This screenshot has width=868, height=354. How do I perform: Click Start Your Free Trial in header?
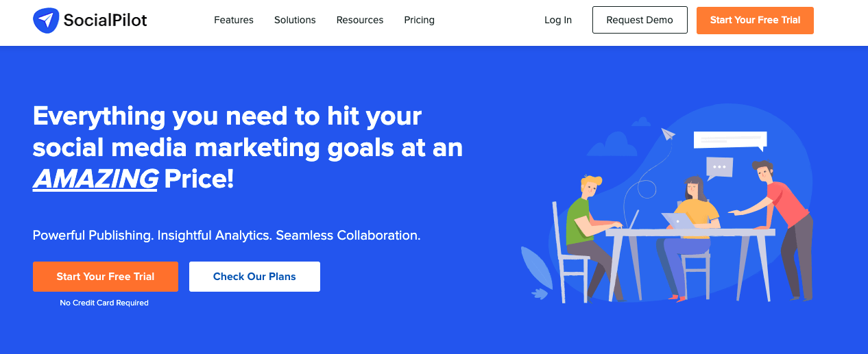point(755,20)
